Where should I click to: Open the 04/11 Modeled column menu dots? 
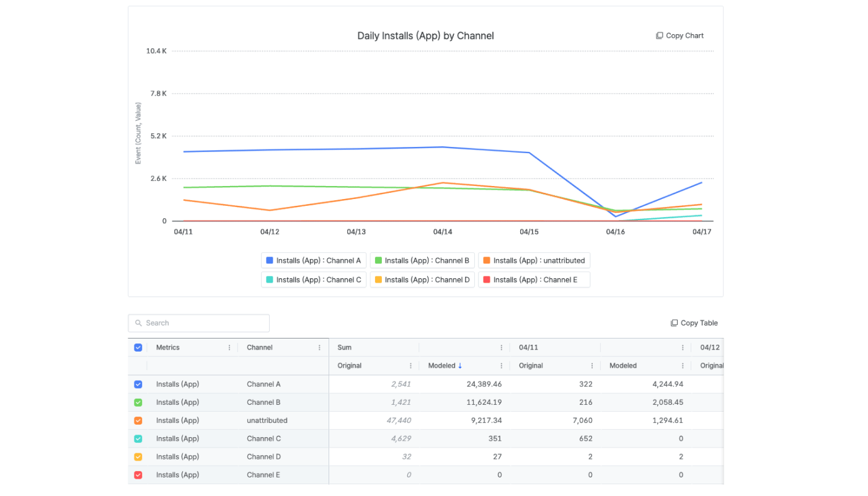point(683,366)
